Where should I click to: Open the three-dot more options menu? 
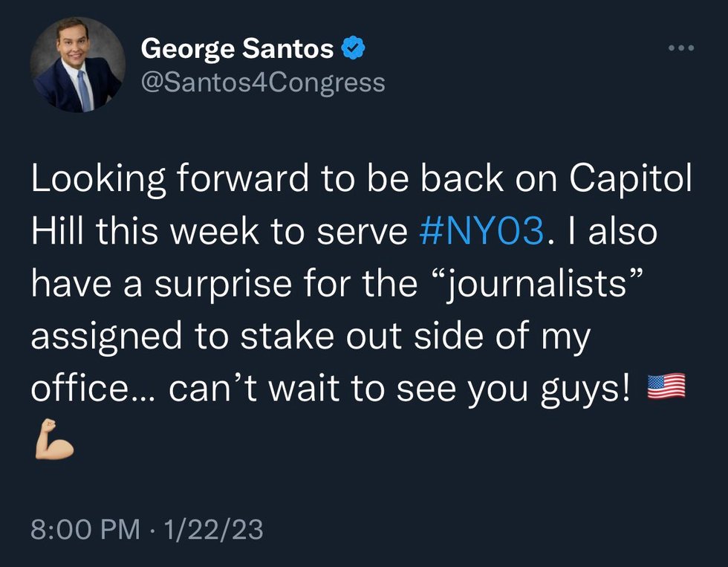click(681, 49)
